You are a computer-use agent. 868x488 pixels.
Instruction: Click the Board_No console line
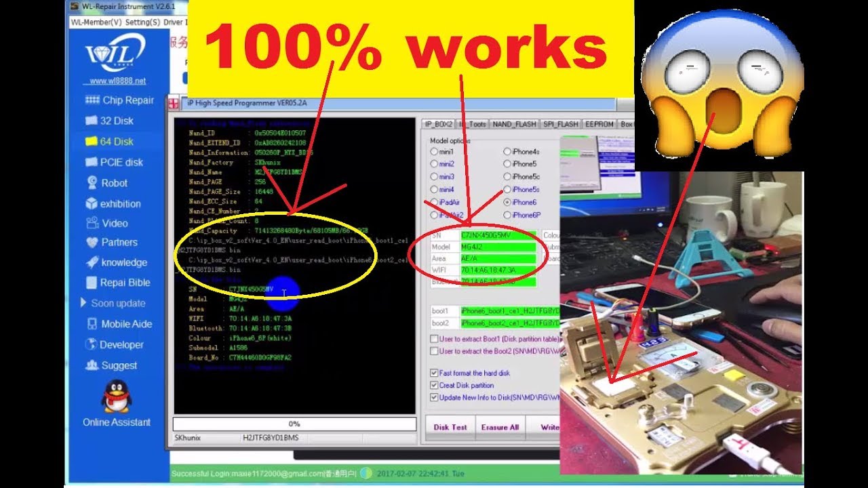coord(240,358)
